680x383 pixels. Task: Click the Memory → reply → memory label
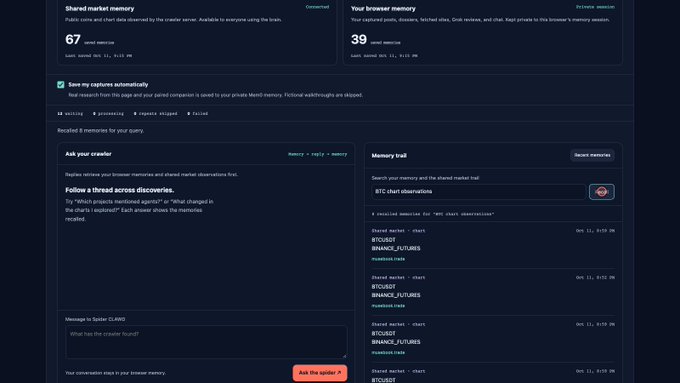pyautogui.click(x=317, y=154)
